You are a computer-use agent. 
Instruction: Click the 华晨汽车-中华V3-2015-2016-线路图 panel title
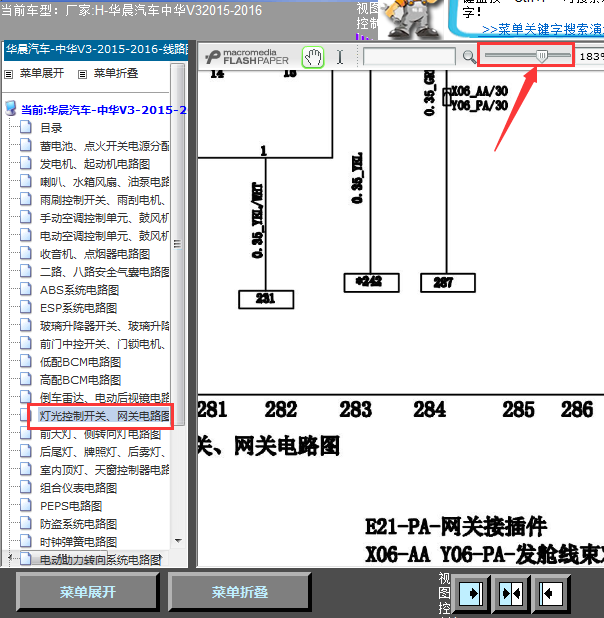pos(97,49)
